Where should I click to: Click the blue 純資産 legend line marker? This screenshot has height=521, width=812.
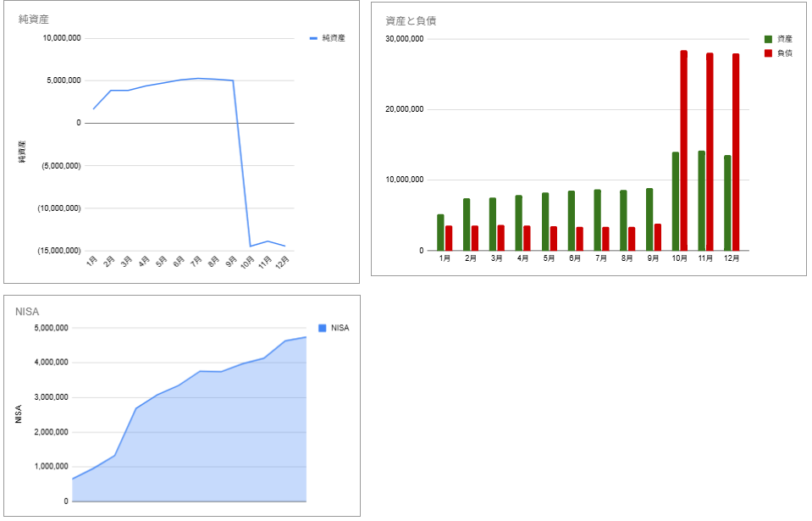click(313, 38)
